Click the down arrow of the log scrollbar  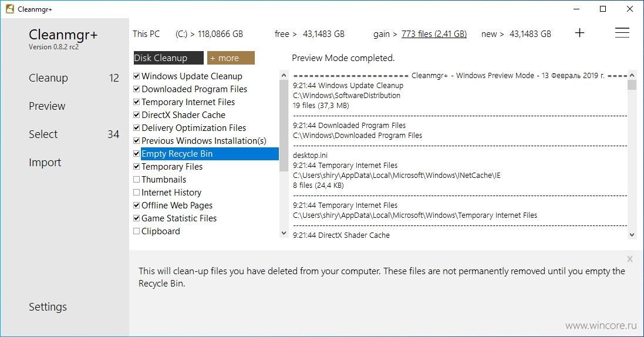point(632,235)
